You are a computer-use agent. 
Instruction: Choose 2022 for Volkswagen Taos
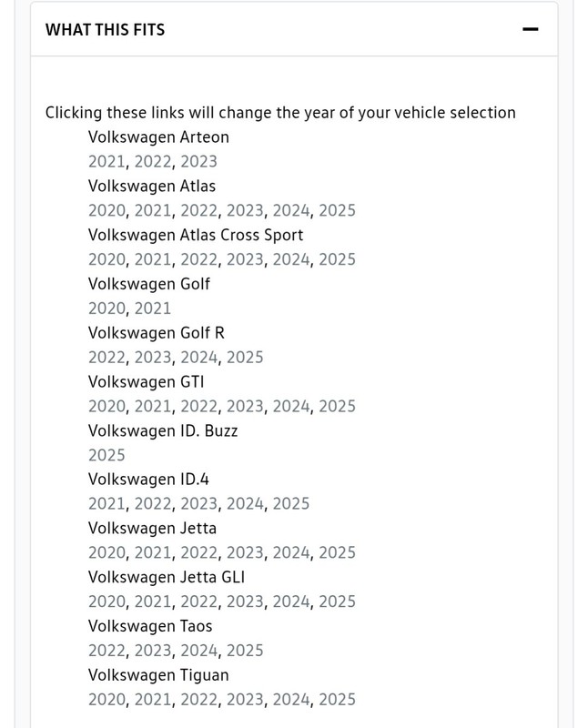pos(106,651)
